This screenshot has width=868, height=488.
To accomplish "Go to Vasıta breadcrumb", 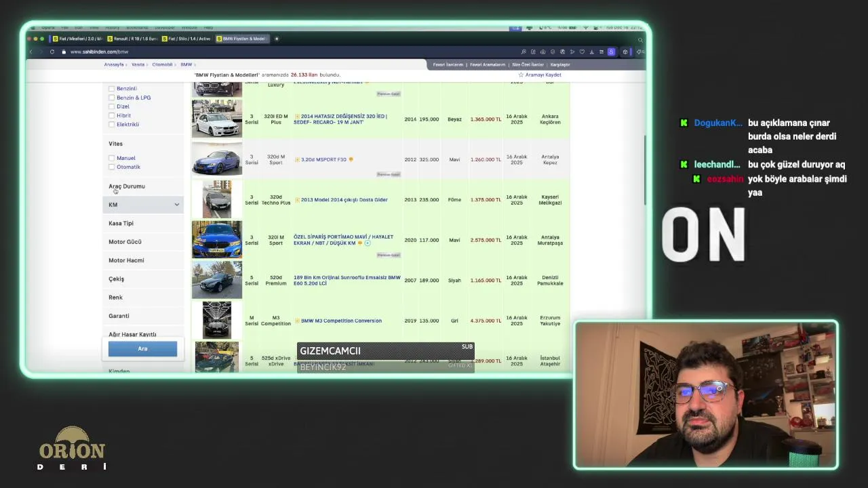I will pos(138,64).
